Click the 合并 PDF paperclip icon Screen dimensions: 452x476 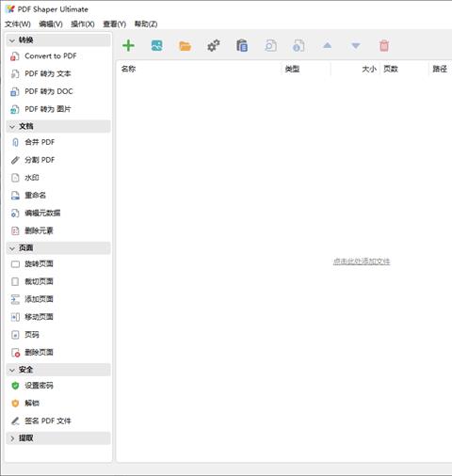coord(15,142)
